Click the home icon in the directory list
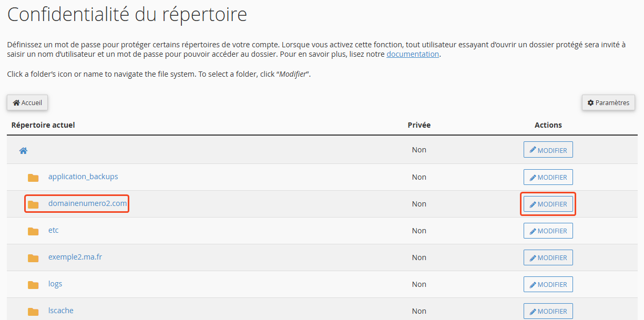Image resolution: width=644 pixels, height=320 pixels. (23, 151)
